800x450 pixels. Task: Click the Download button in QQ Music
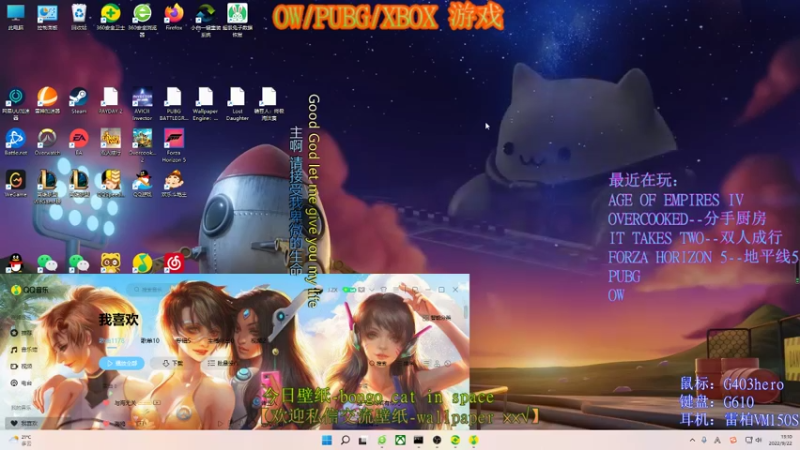coord(172,363)
